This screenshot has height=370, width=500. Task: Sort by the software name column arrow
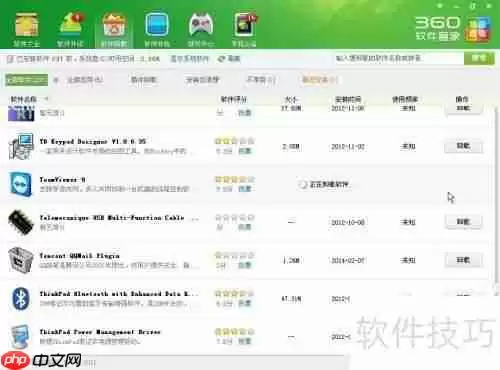tap(46, 99)
